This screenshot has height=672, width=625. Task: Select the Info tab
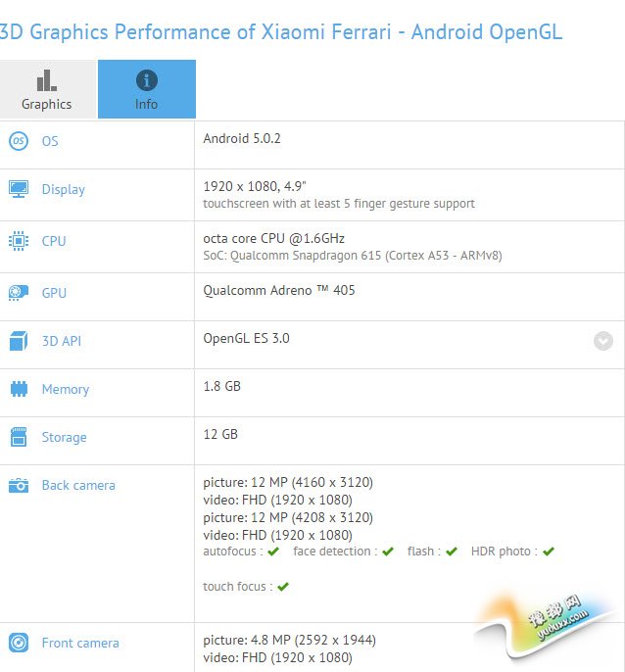(x=147, y=89)
